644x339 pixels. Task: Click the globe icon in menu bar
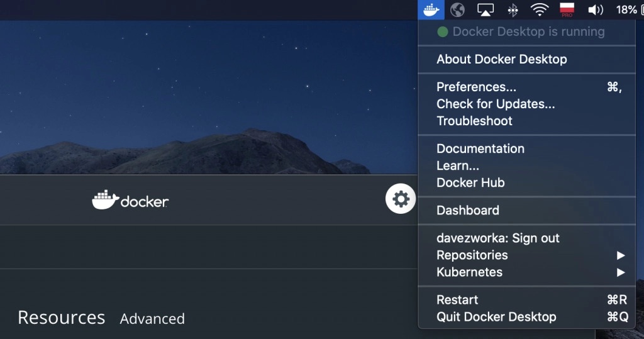click(x=457, y=9)
